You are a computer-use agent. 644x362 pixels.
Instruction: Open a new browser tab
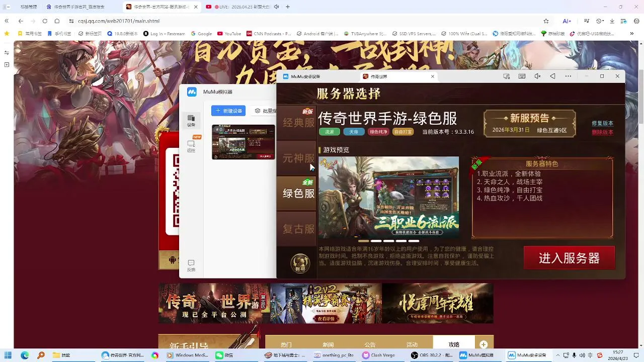point(288,7)
